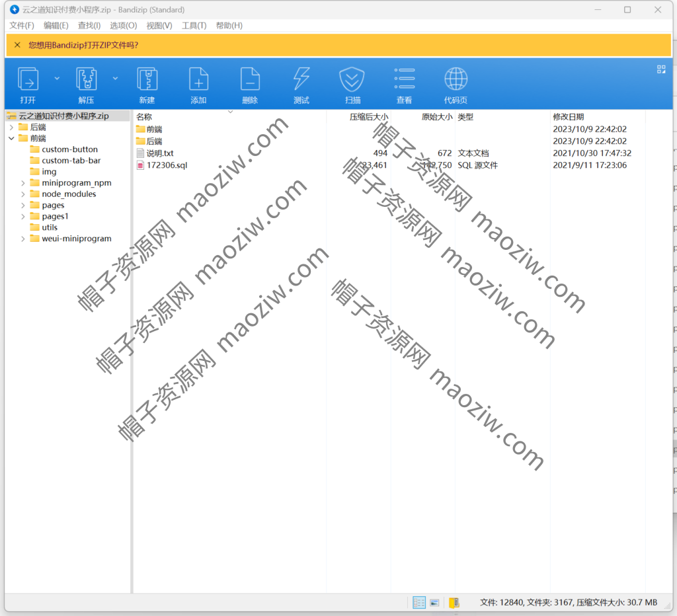Viewport: 677px width, 616px height.
Task: Open the 帮助(H) menu
Action: 229,26
